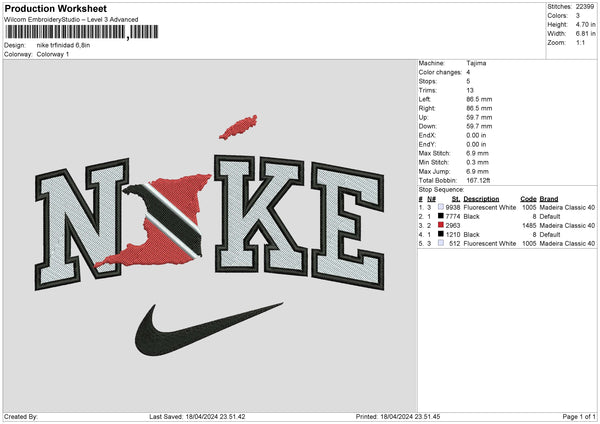Click the Description column header
The image size is (600, 424).
(481, 199)
